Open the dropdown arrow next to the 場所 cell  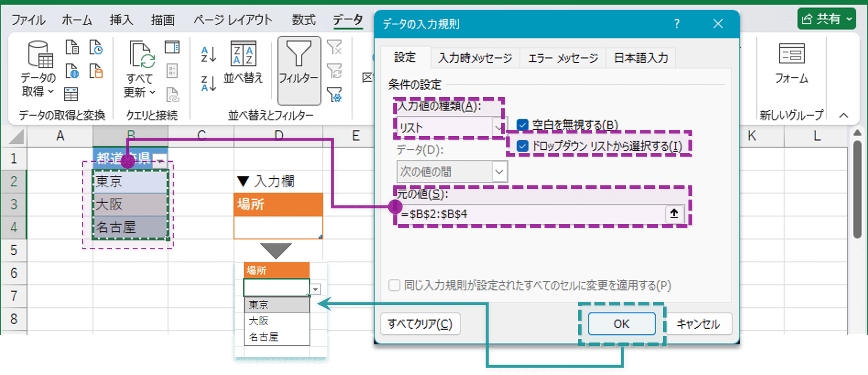(x=316, y=289)
